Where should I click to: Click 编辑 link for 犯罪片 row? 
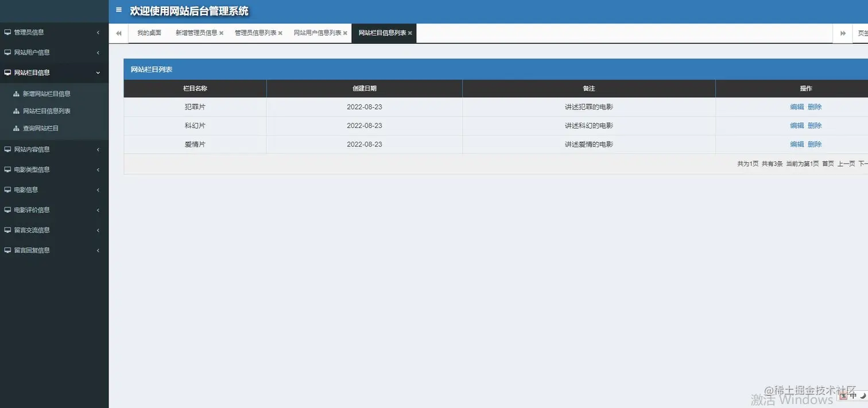[797, 107]
